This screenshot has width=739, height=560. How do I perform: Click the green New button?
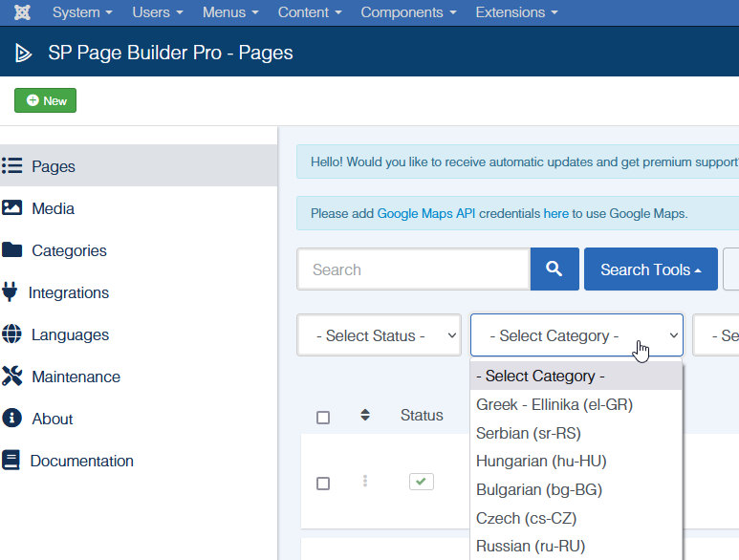[45, 100]
